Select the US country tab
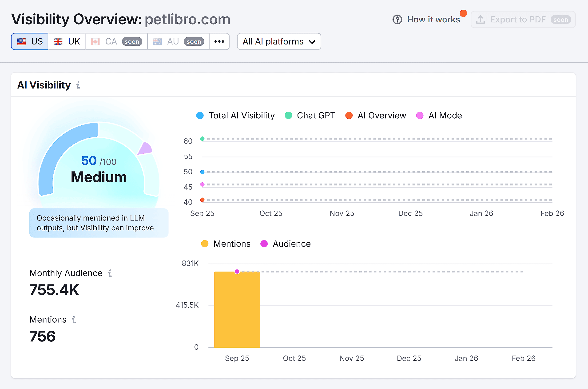The image size is (588, 389). [29, 41]
